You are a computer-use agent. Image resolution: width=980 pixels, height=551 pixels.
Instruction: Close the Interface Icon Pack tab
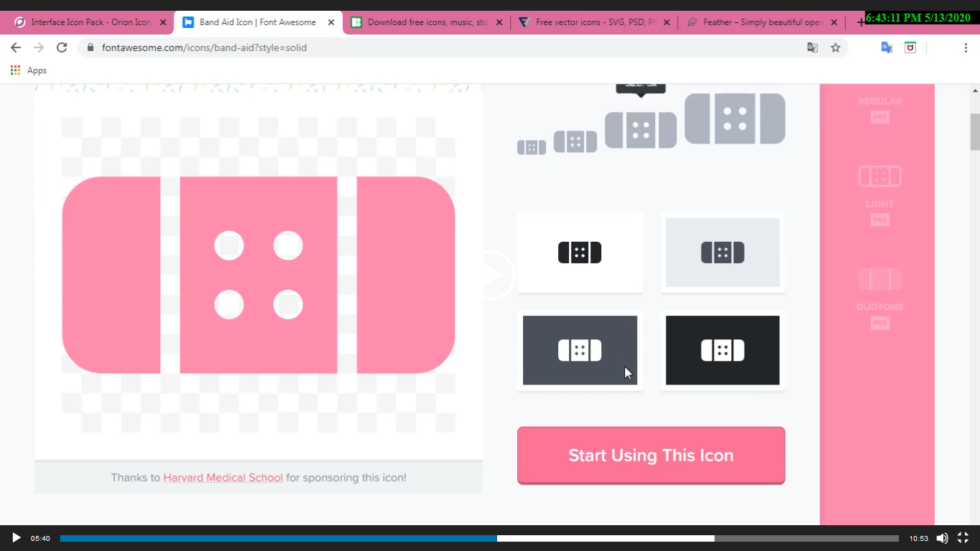163,22
